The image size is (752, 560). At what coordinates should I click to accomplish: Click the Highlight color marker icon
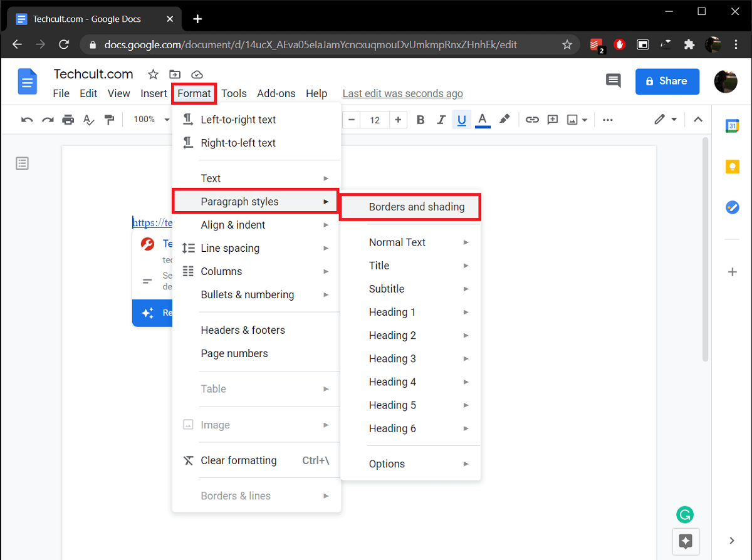click(504, 119)
